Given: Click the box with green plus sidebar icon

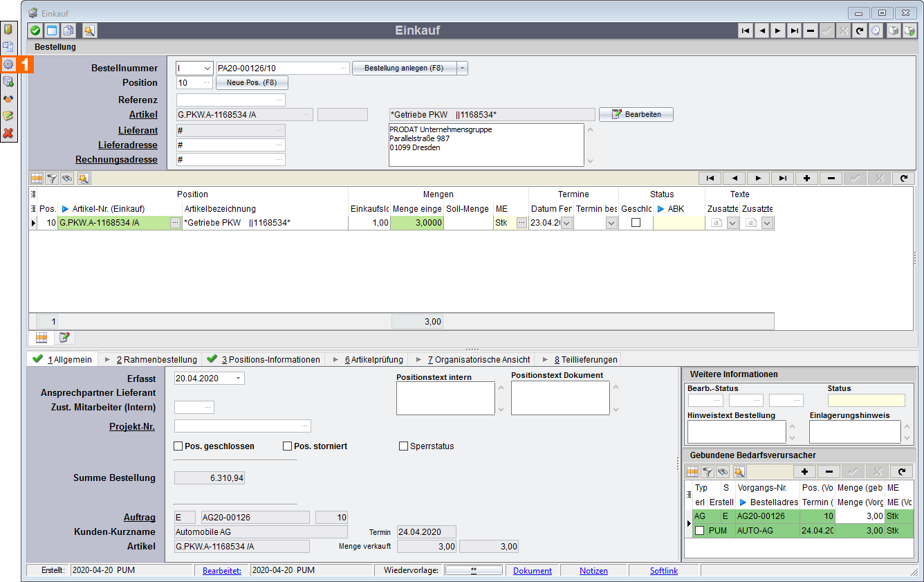Looking at the screenshot, I should [8, 82].
